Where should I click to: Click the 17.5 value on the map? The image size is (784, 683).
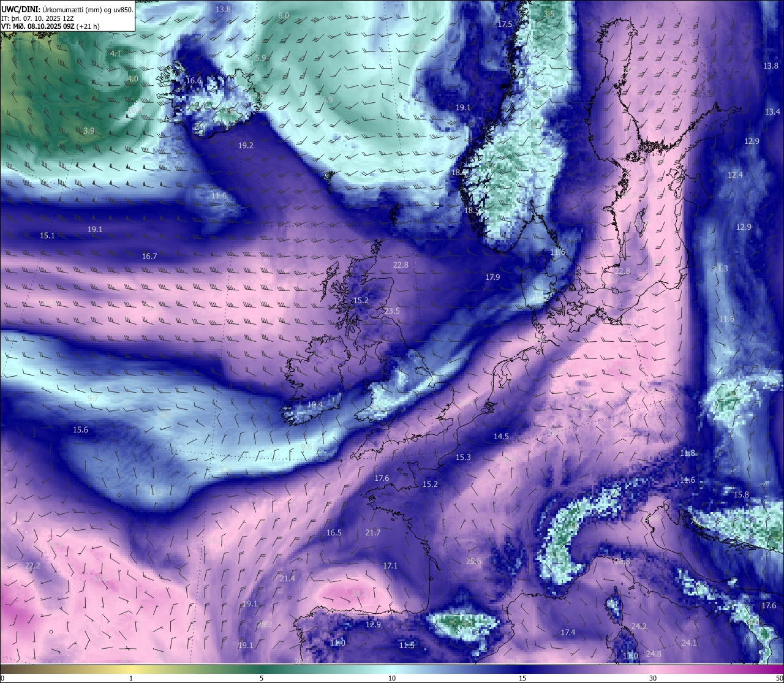[505, 24]
